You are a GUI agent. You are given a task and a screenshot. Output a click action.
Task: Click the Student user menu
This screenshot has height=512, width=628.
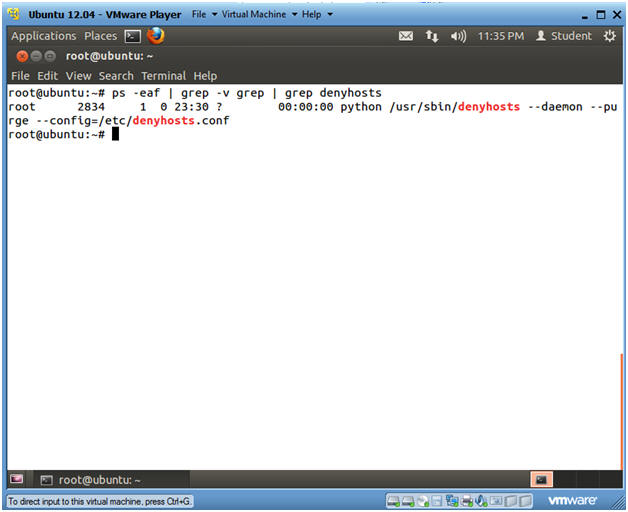[x=564, y=36]
